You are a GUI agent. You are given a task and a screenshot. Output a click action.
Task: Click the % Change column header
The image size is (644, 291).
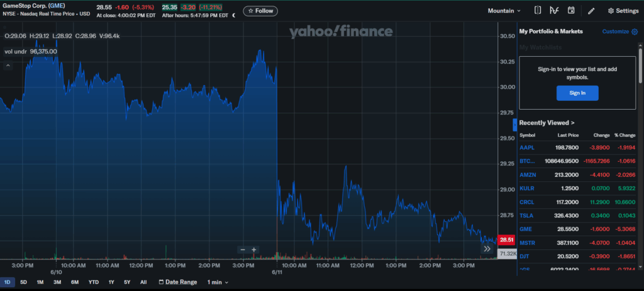point(625,135)
